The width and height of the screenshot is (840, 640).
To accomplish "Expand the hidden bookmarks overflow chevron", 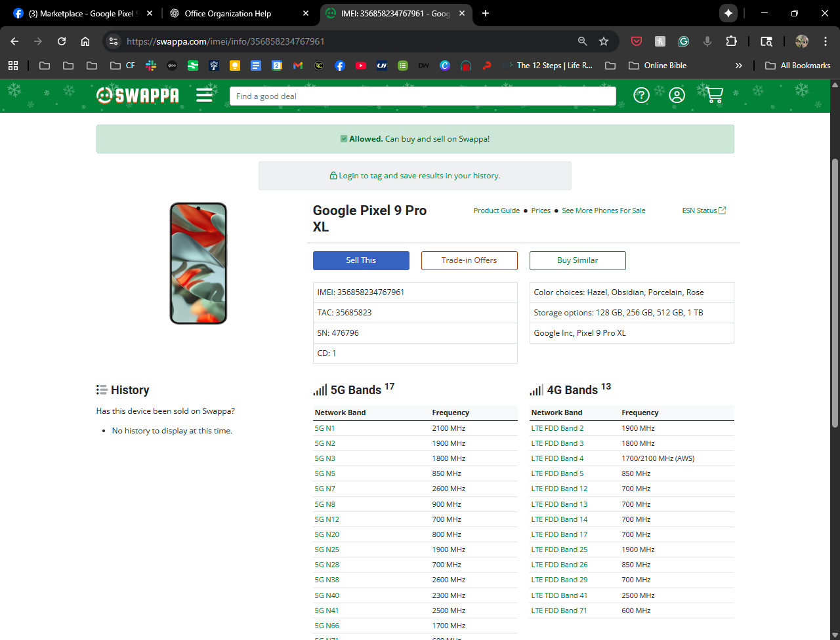I will [739, 66].
